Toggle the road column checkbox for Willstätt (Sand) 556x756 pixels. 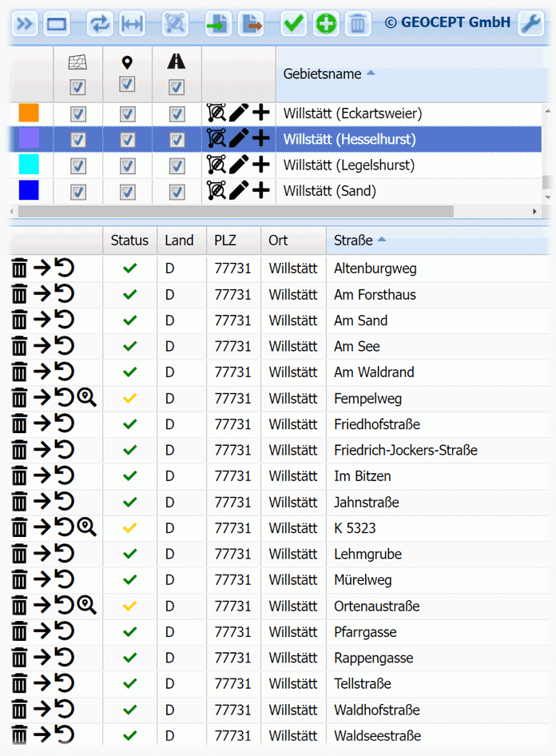177,192
